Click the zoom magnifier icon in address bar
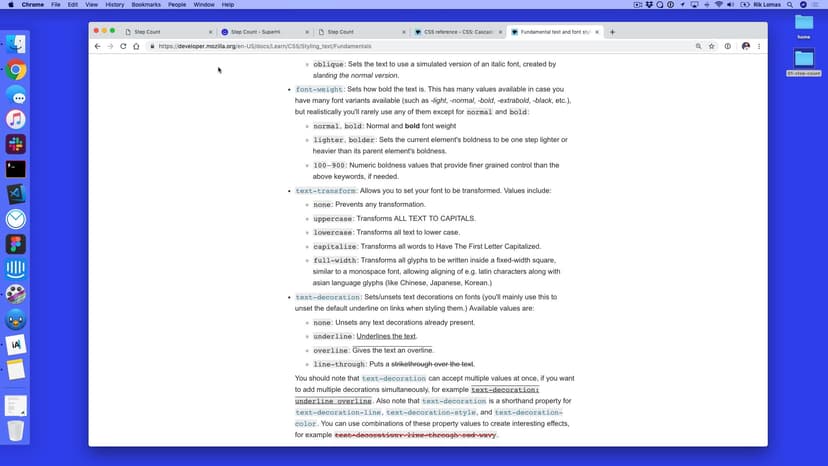This screenshot has width=828, height=466. [698, 46]
